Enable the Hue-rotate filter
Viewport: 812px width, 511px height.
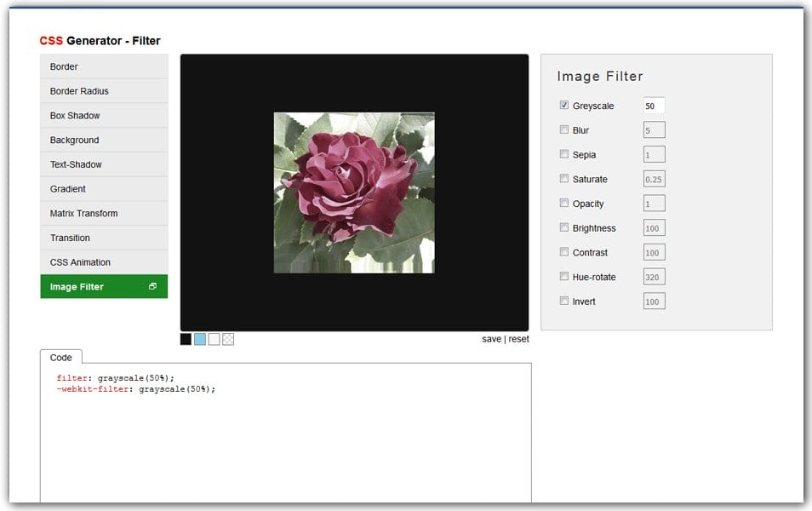click(x=564, y=276)
